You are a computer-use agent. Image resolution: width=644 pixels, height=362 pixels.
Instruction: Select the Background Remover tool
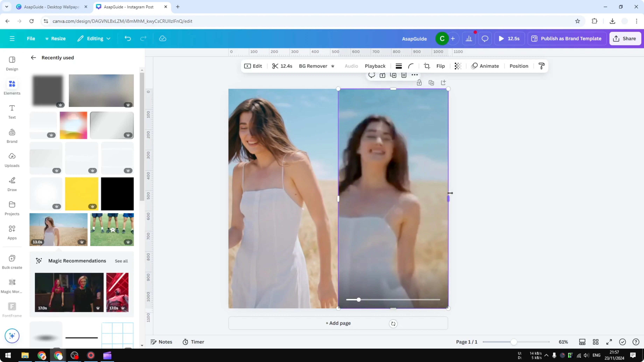pos(313,66)
